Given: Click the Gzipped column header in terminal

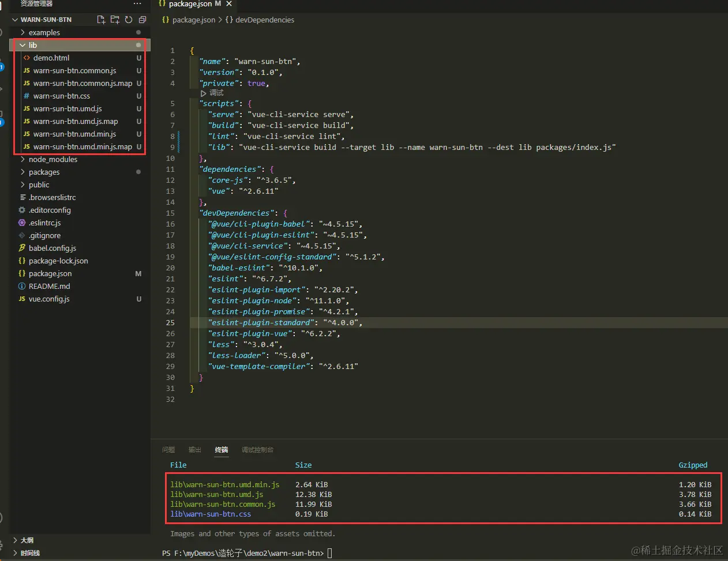Looking at the screenshot, I should [693, 465].
